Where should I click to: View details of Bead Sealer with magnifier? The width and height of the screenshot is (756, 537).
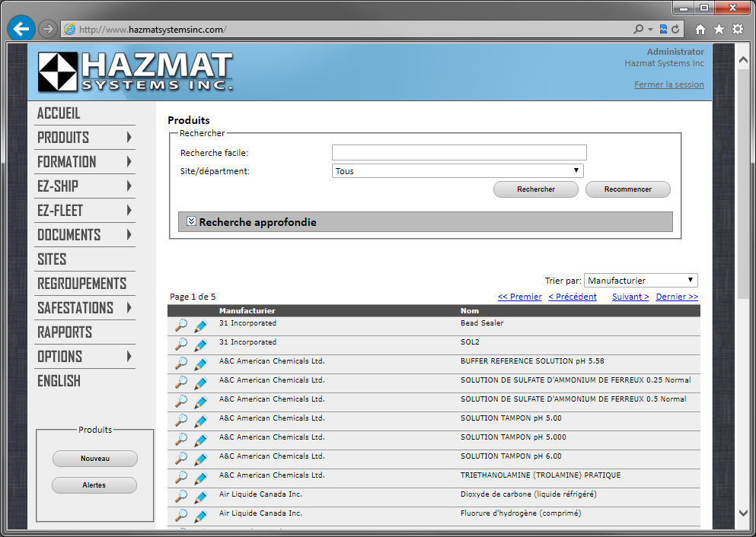181,325
